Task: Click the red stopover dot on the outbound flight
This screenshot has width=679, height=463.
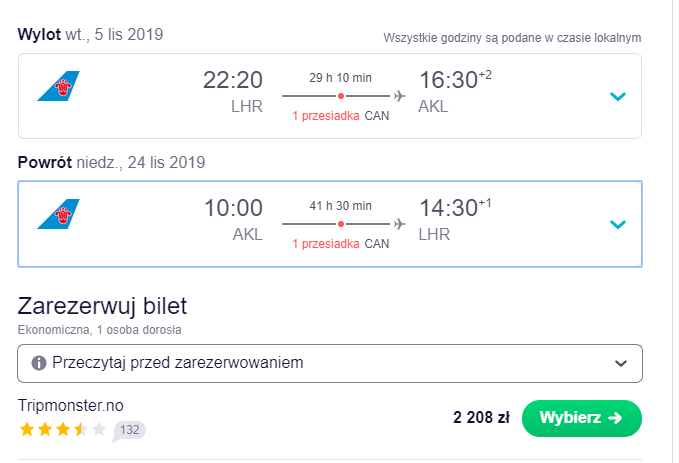Action: [341, 96]
